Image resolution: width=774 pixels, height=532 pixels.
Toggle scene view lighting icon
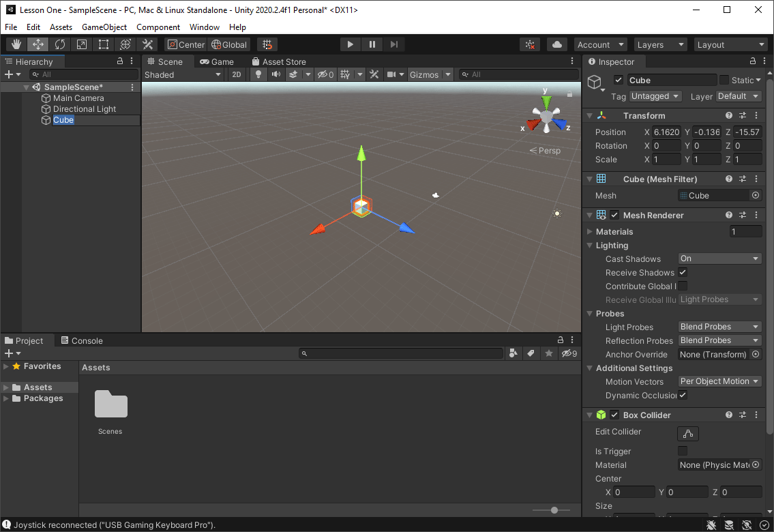[258, 74]
